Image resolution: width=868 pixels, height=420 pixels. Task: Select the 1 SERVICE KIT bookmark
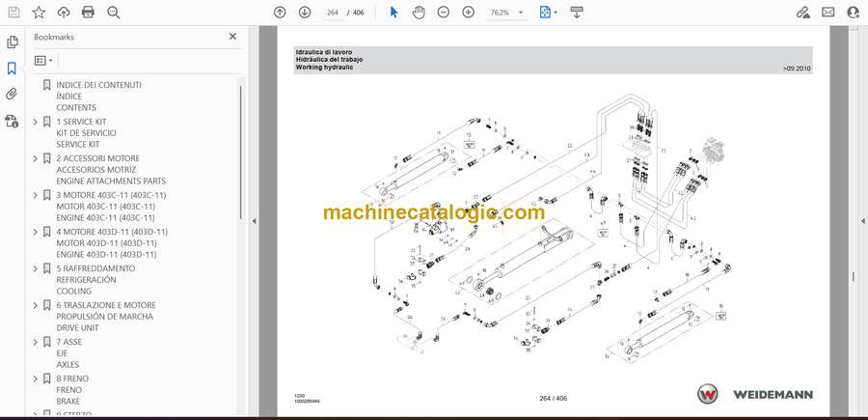86,133
